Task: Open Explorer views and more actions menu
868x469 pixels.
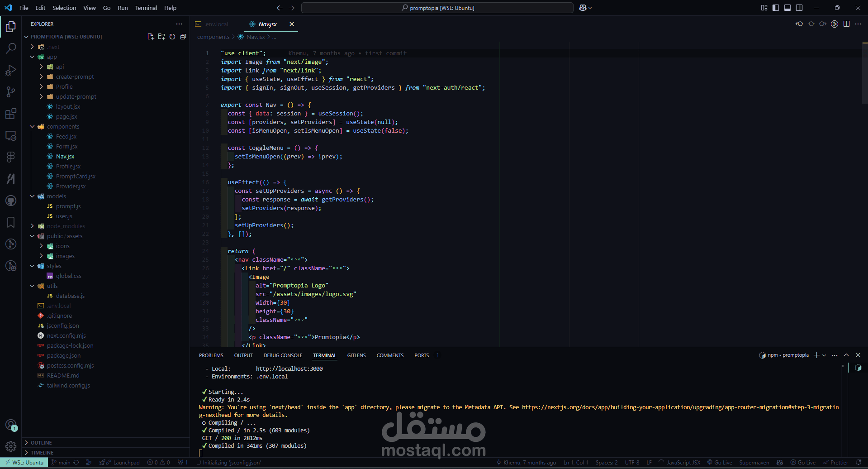Action: [x=179, y=24]
